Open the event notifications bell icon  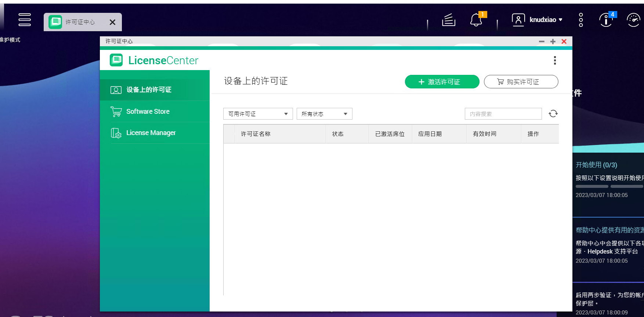click(x=476, y=19)
